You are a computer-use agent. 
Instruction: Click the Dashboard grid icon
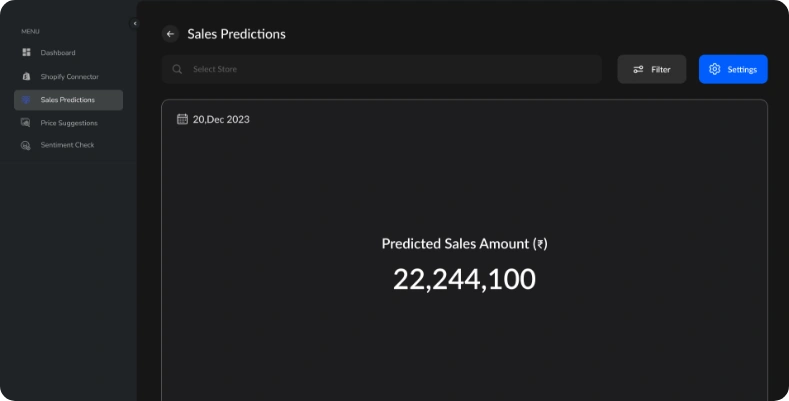click(27, 53)
